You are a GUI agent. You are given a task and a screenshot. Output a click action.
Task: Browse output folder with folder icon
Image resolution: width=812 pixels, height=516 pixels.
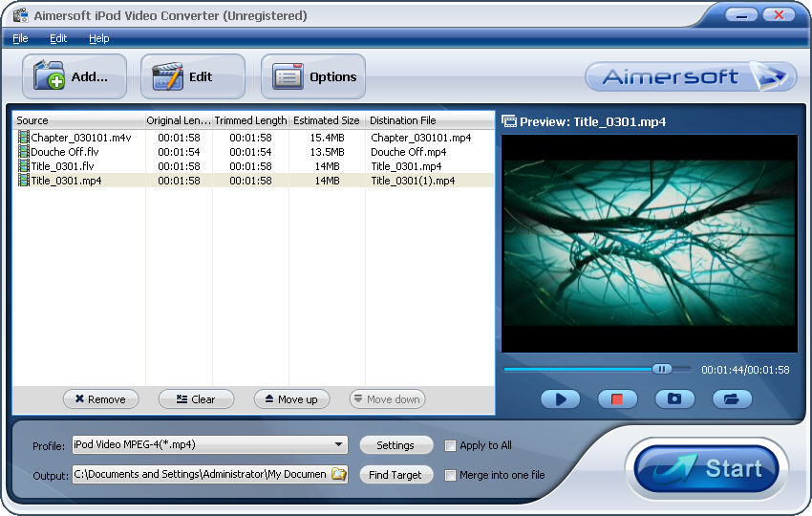click(339, 474)
